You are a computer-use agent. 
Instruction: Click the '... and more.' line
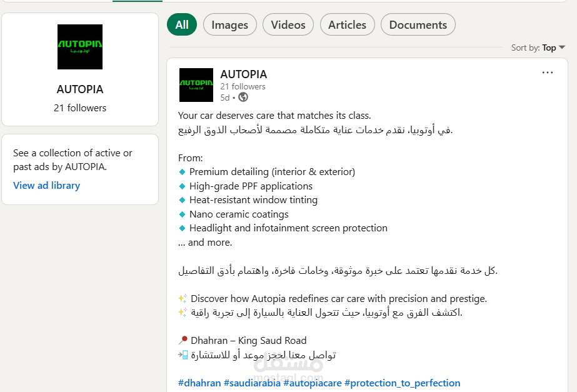pos(205,243)
